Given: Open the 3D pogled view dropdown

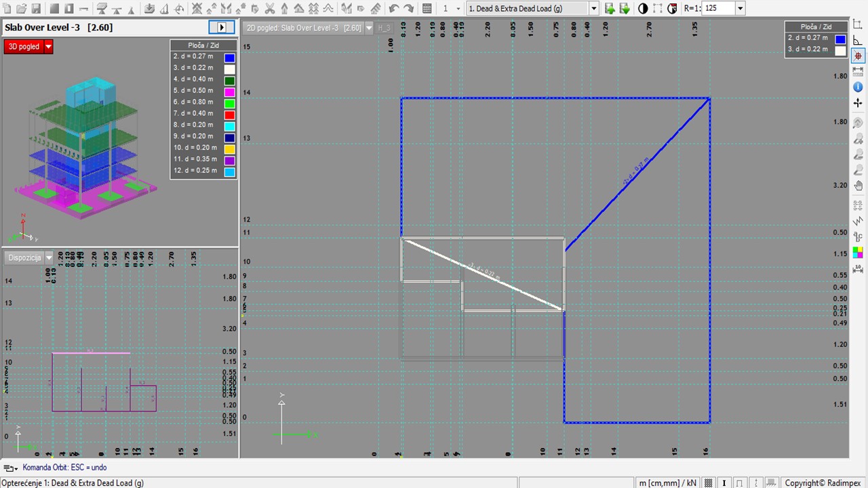Looking at the screenshot, I should 48,47.
